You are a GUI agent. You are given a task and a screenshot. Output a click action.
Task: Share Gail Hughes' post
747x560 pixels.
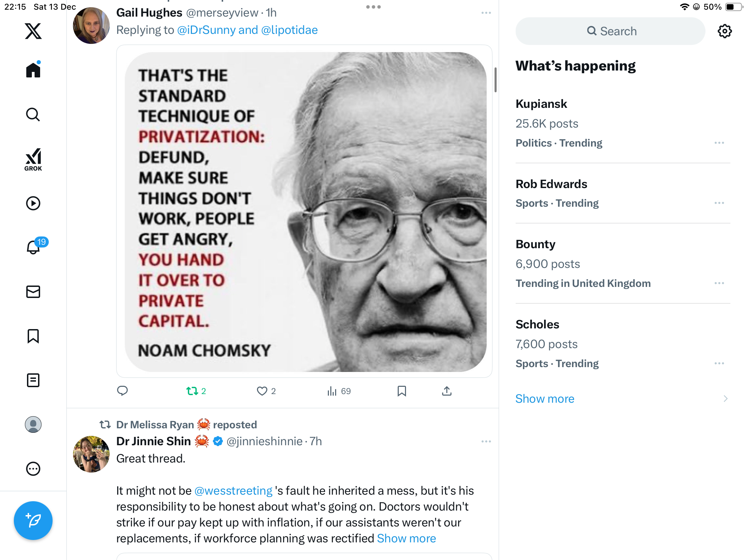coord(446,391)
